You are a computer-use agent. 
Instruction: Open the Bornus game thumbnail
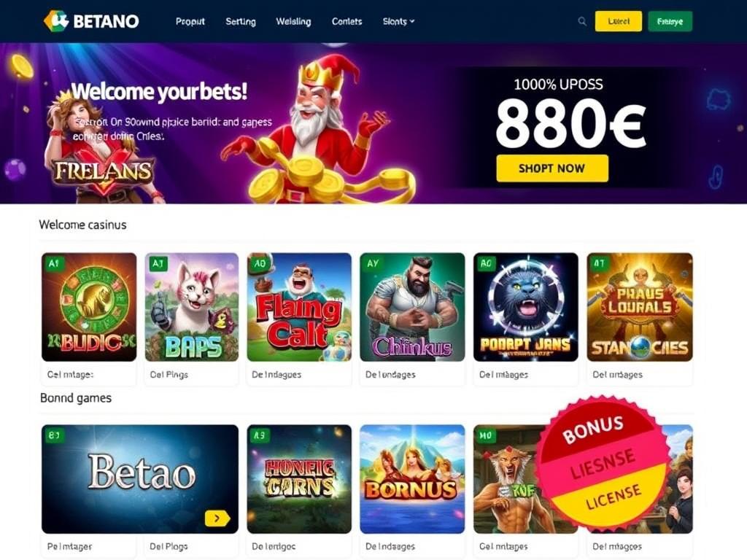point(412,479)
